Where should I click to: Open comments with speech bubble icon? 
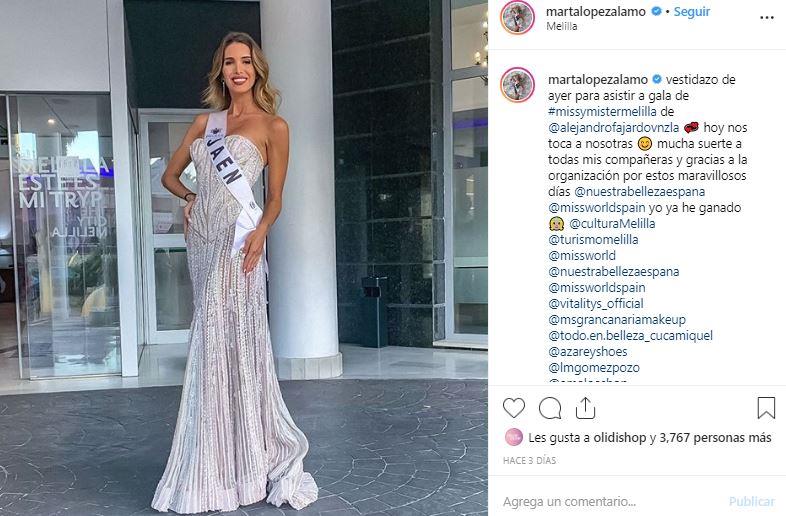coord(550,408)
